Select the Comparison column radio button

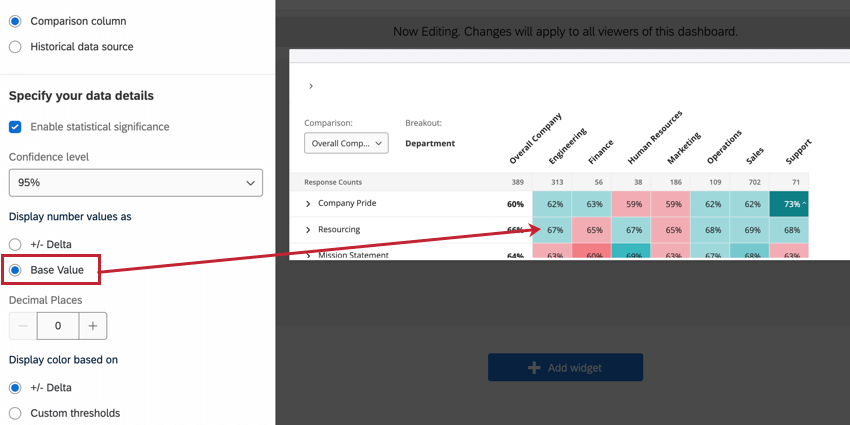click(15, 21)
